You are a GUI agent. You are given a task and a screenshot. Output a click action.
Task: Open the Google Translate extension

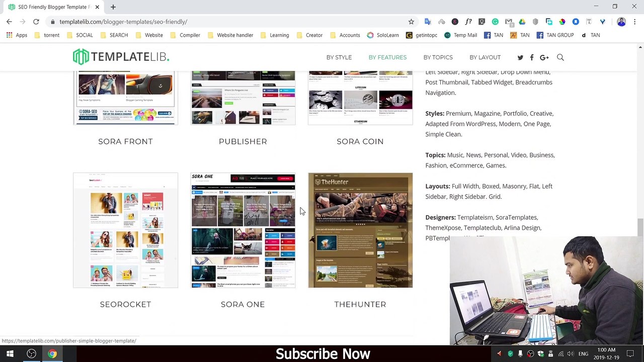[428, 22]
